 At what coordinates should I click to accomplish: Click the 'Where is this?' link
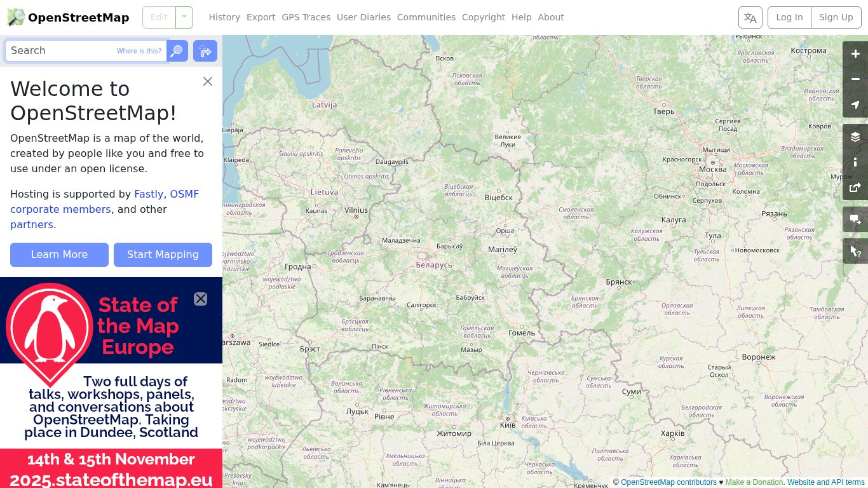click(139, 51)
